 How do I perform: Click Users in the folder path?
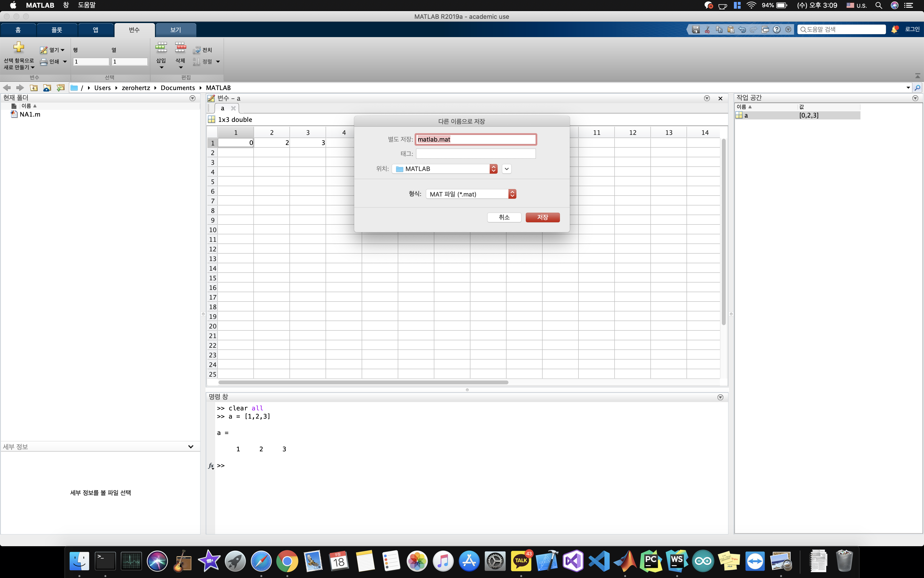[x=102, y=87]
